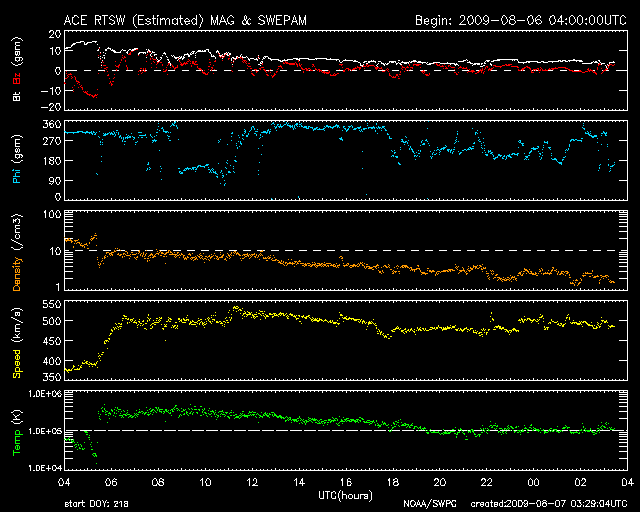Viewport: 640px width, 512px height.
Task: Click the '06' hour label on the time axis
Action: click(111, 483)
